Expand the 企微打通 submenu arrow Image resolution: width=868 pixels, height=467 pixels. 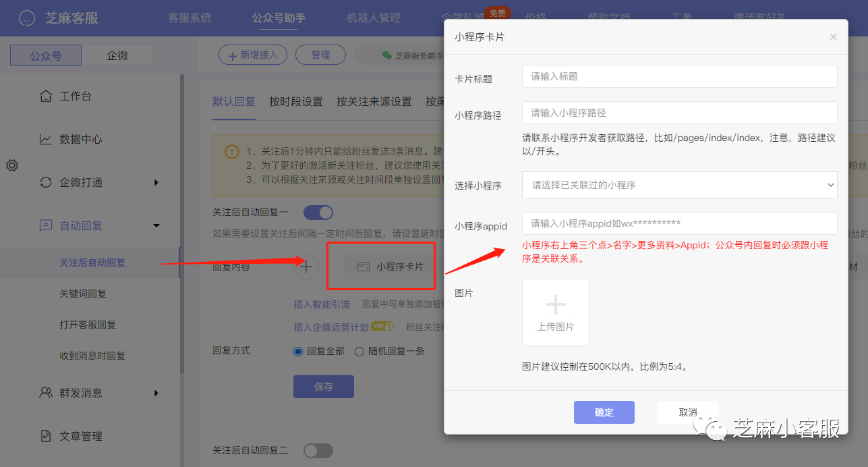click(x=156, y=182)
